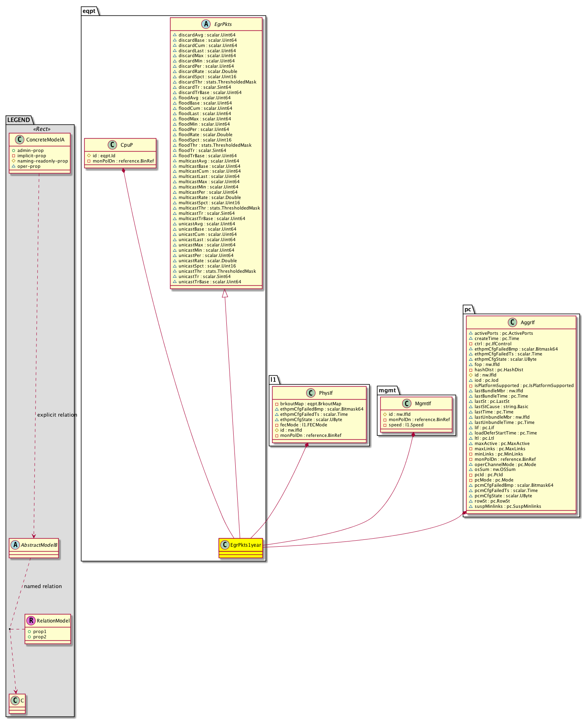588x721 pixels.
Task: Click the AggrIf class circle icon
Action: 512,323
